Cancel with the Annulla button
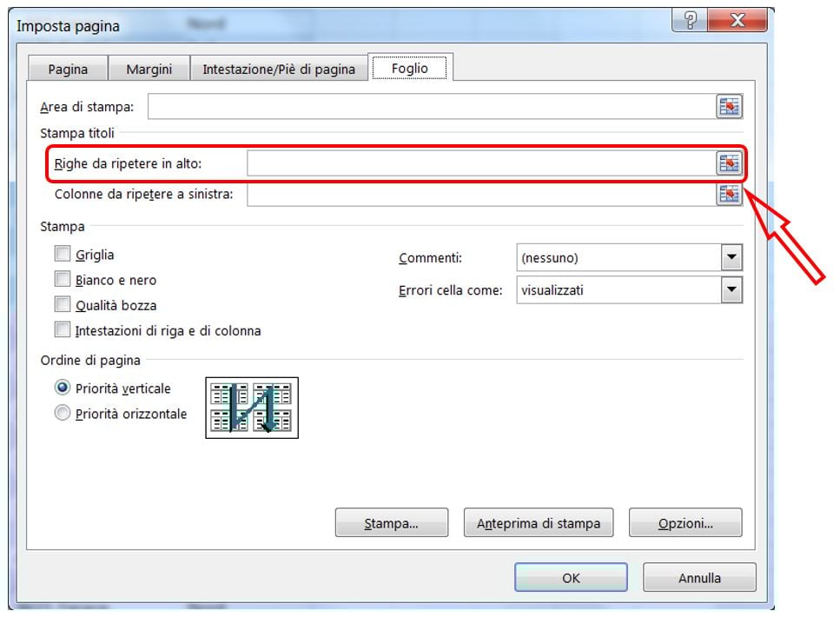840x624 pixels. [699, 577]
